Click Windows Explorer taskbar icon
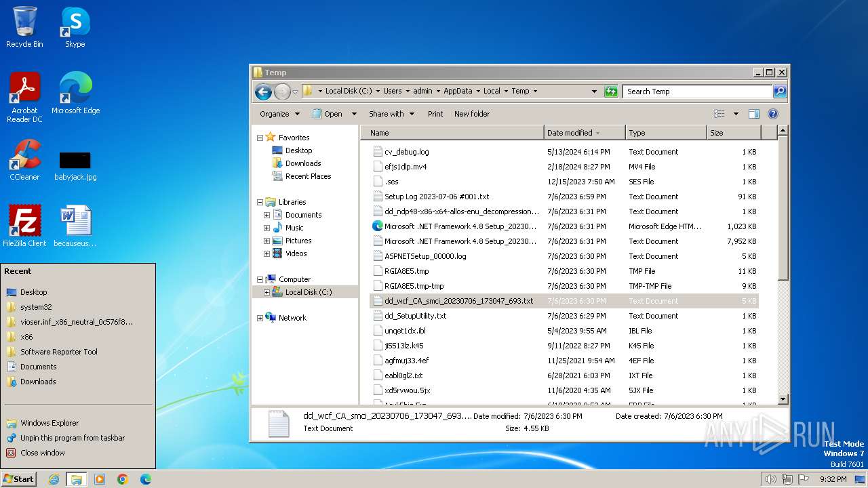This screenshot has height=488, width=868. click(77, 479)
